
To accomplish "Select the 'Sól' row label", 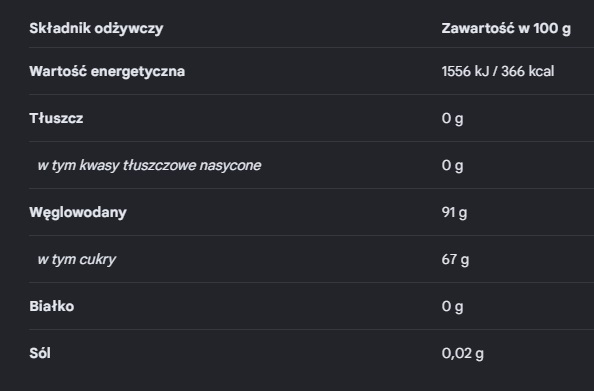I will [x=40, y=353].
